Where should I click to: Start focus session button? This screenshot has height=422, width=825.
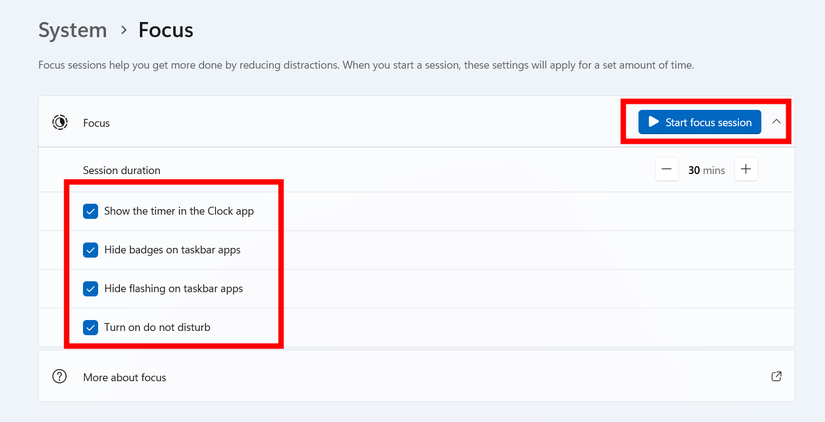(699, 122)
